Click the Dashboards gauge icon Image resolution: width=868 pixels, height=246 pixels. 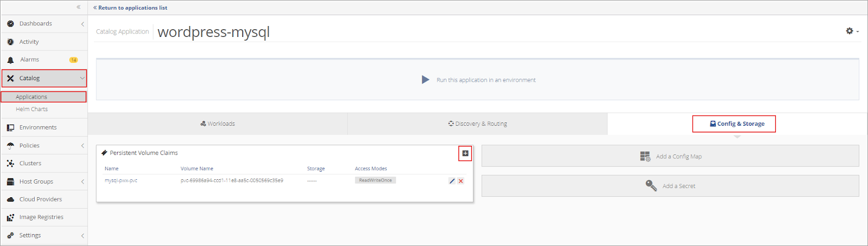[10, 24]
